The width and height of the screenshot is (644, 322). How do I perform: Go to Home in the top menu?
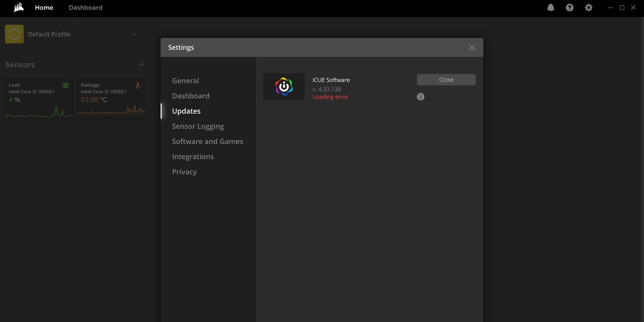tap(44, 8)
